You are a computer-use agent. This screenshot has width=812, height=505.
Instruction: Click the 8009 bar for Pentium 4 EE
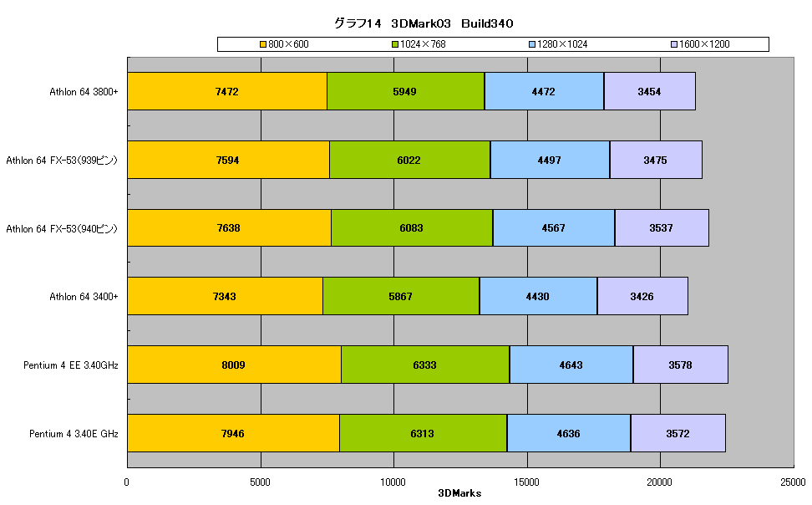235,365
